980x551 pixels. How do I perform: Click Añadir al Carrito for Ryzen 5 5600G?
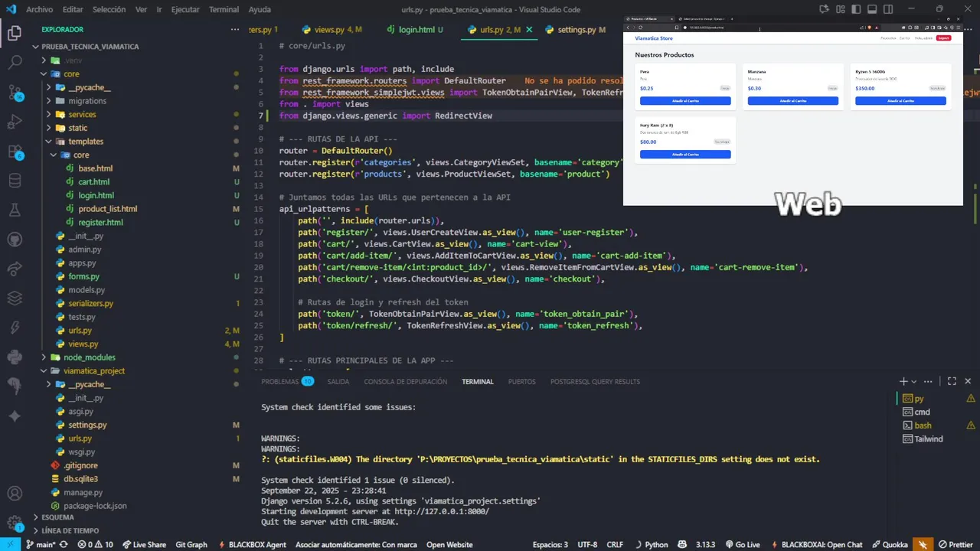click(900, 101)
